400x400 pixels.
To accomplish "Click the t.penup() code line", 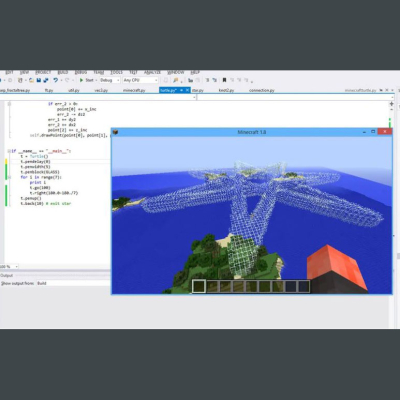I will tap(31, 198).
